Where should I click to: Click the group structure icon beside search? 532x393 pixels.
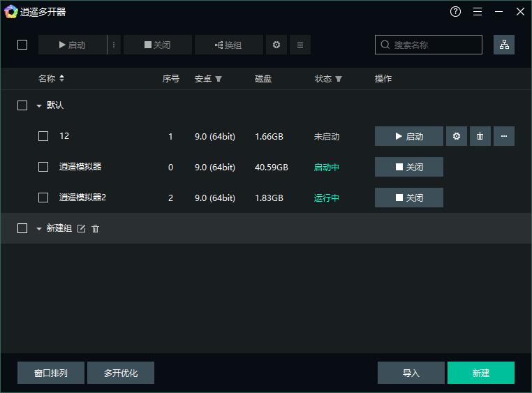coord(504,45)
